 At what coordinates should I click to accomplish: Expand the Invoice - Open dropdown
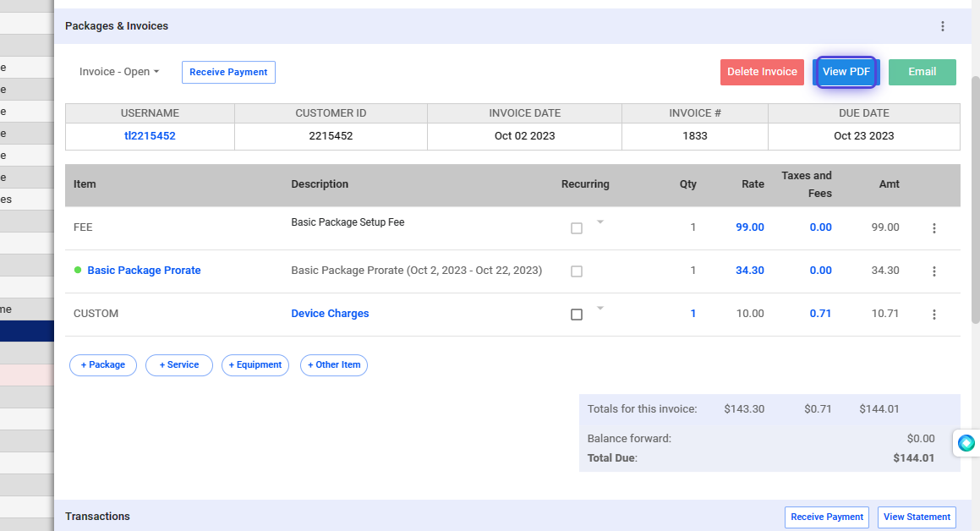[118, 72]
